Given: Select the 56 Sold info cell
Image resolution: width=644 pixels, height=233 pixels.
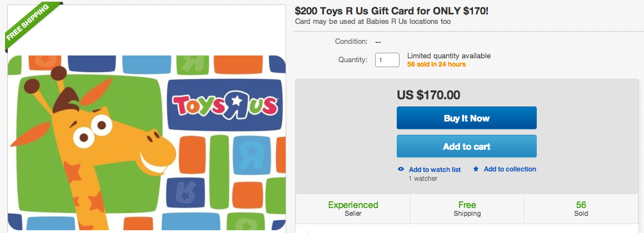Looking at the screenshot, I should [581, 209].
